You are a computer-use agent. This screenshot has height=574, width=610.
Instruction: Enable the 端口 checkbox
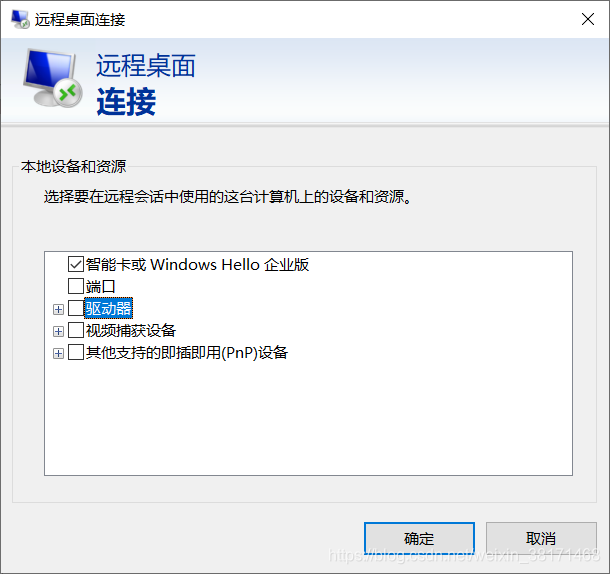76,286
